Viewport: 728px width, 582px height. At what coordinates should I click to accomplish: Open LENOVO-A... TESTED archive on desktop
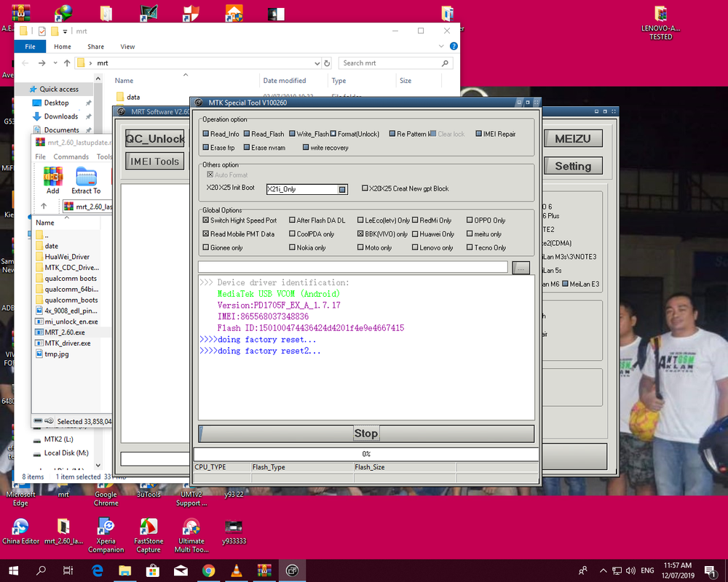pyautogui.click(x=661, y=23)
